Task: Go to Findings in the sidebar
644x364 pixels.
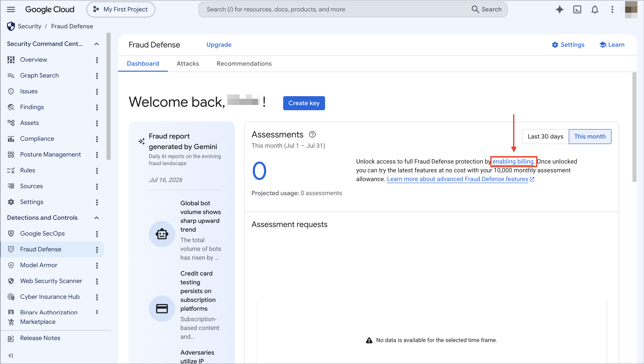Action: click(x=32, y=107)
